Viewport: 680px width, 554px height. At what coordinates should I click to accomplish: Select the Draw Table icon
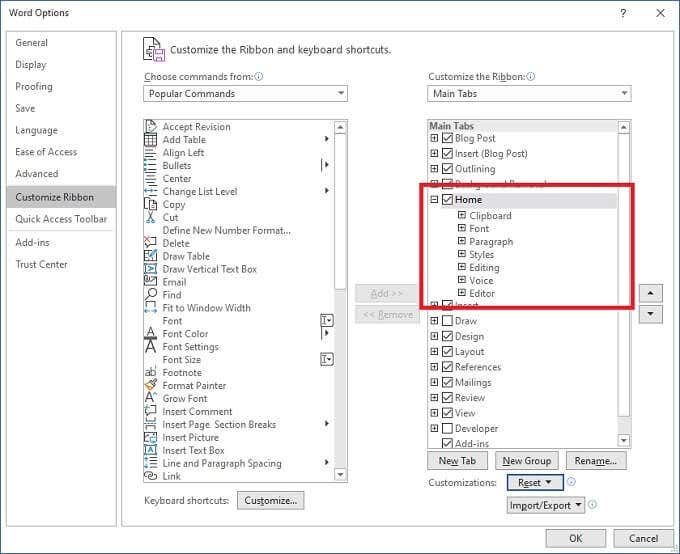tap(150, 256)
